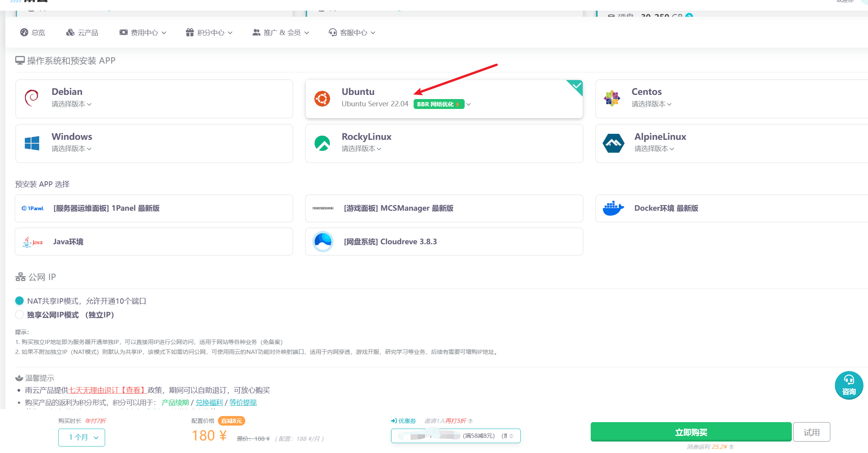Viewport: 868px width, 453px height.
Task: Select 独享公网IP模式 radio option
Action: click(x=19, y=315)
